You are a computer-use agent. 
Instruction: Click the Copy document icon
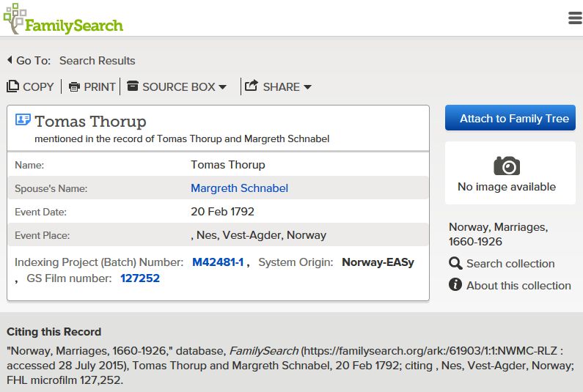(12, 86)
